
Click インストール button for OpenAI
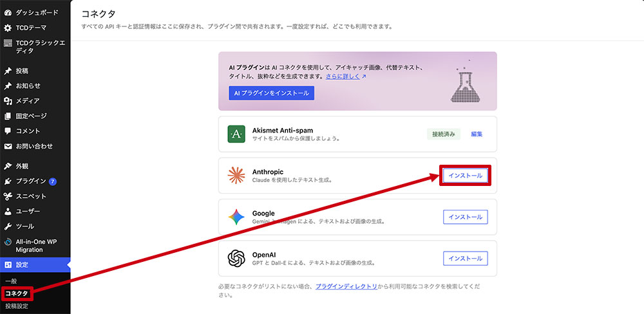click(x=466, y=258)
